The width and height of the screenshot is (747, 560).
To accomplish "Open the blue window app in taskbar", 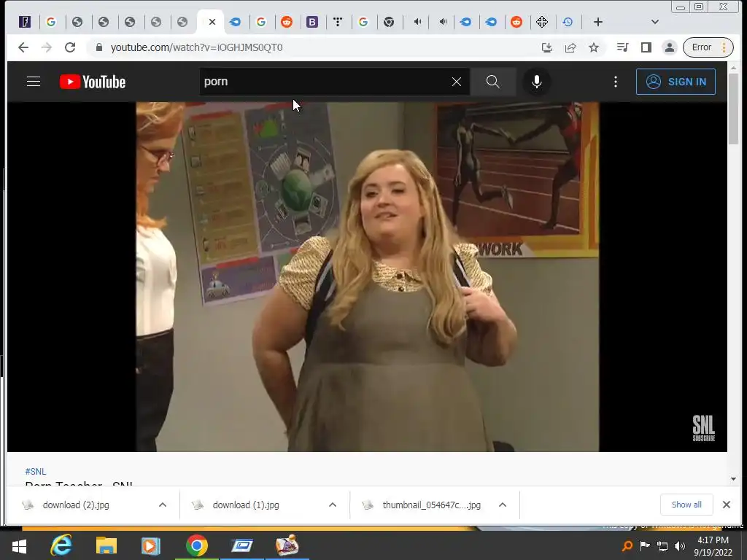I will point(242,545).
